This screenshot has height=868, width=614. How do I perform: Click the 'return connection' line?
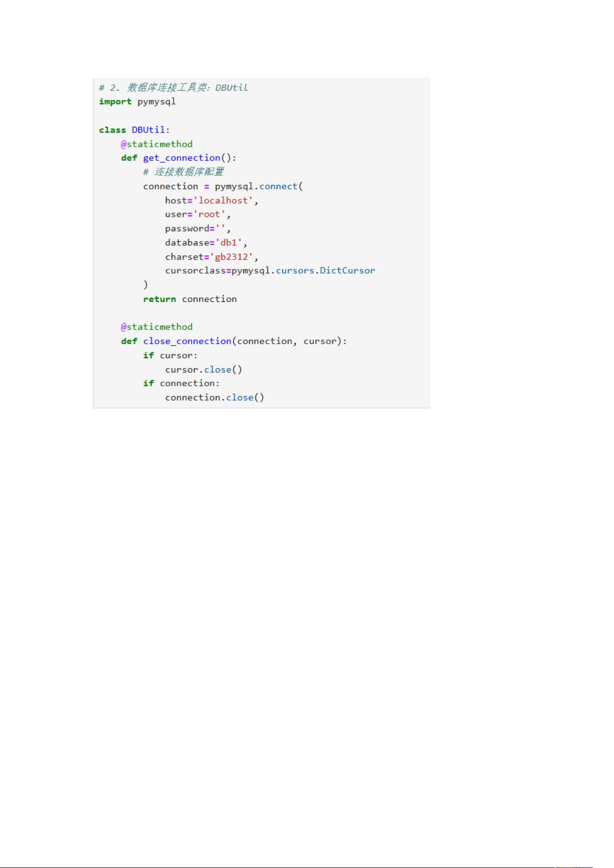tap(190, 299)
